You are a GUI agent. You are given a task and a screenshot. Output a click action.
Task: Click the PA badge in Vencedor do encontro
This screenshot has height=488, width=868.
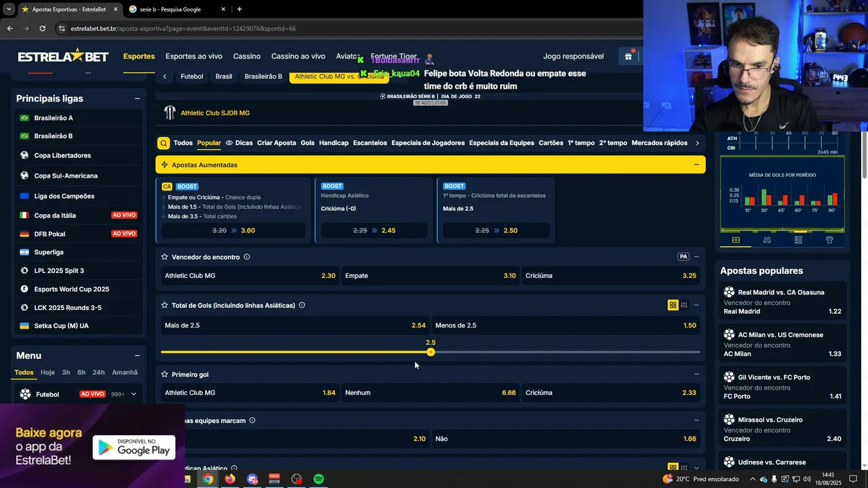(684, 257)
